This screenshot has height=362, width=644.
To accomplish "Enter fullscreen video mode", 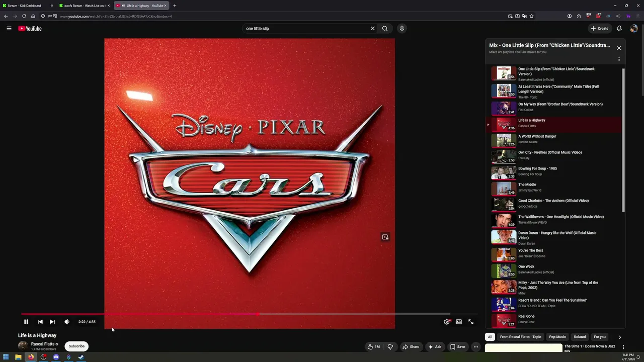I will [471, 322].
